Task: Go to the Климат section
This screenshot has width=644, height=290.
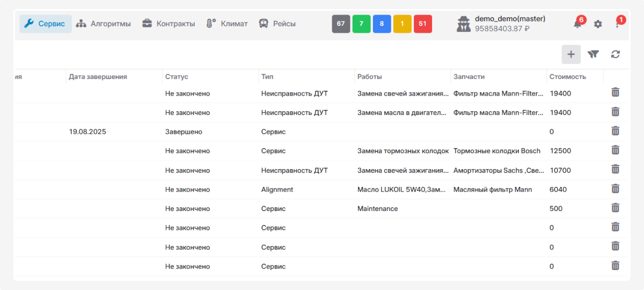Action: pyautogui.click(x=227, y=24)
